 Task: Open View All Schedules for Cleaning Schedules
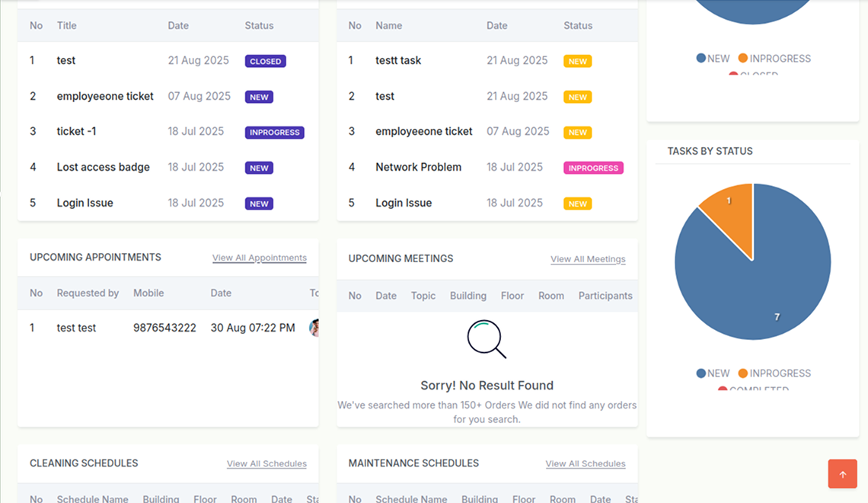266,463
